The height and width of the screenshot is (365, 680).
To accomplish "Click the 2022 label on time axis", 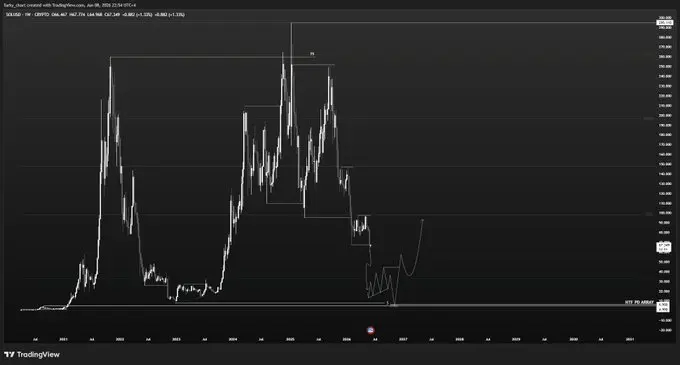I will (x=120, y=339).
